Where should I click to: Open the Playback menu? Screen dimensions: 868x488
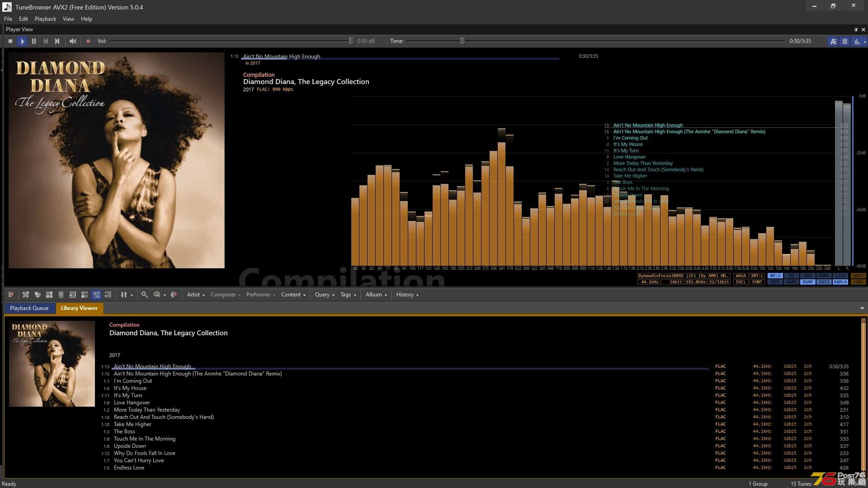[45, 19]
